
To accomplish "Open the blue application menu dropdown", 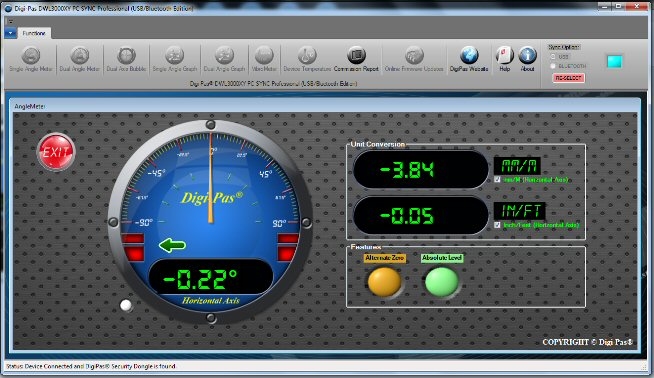I will coord(10,33).
